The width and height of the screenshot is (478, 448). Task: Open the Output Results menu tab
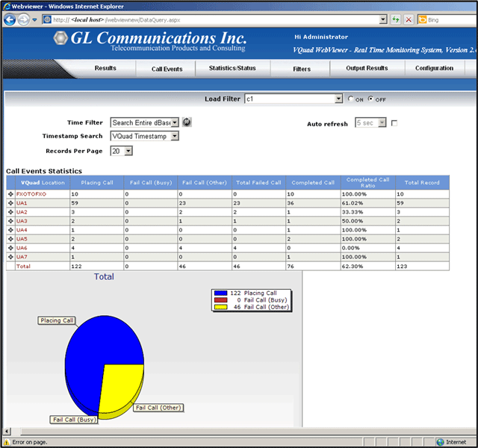coord(367,68)
